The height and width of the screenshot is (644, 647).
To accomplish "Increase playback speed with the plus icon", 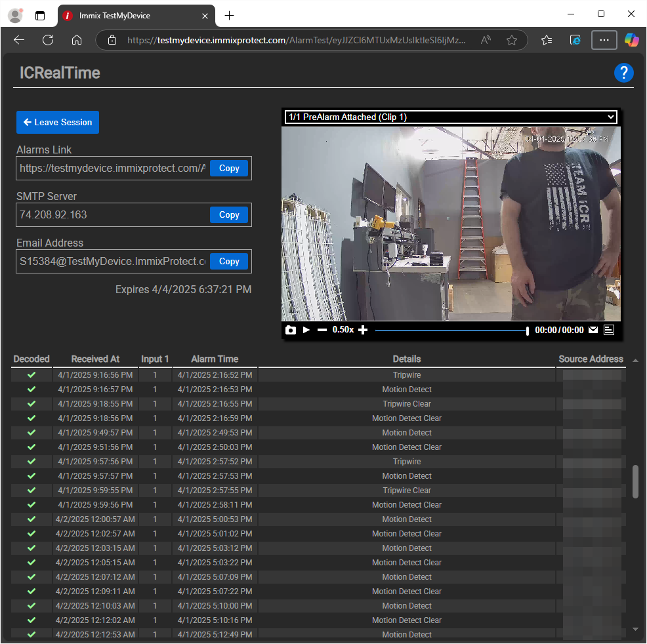I will click(363, 330).
